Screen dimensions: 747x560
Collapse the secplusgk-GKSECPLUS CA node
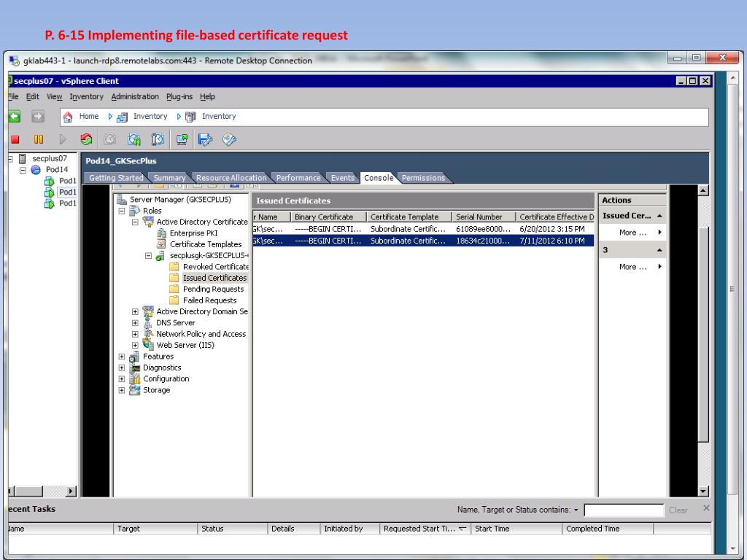pos(149,256)
